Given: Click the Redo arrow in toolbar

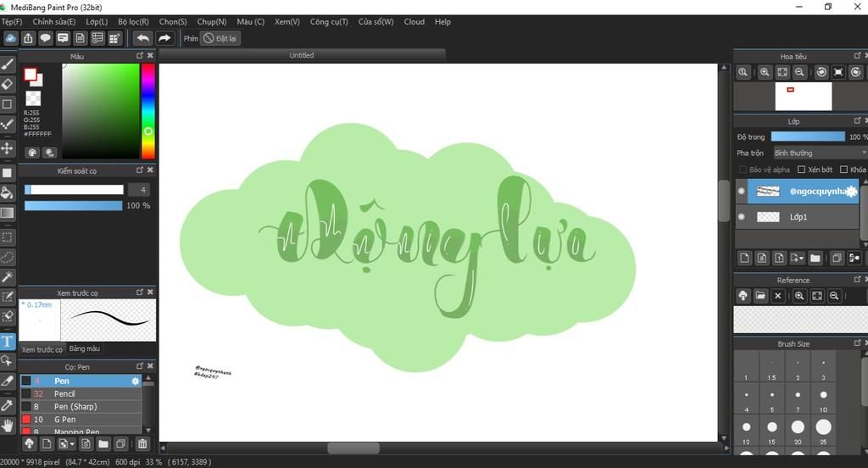Looking at the screenshot, I should pos(164,38).
